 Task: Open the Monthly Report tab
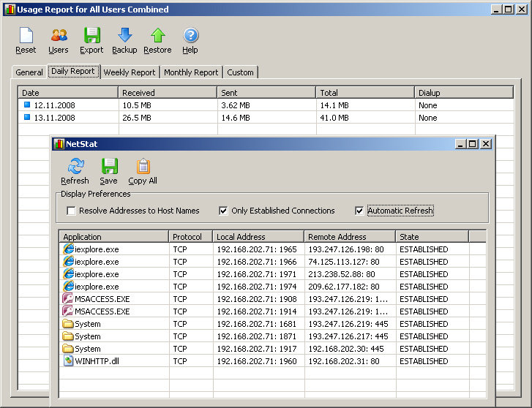[191, 72]
